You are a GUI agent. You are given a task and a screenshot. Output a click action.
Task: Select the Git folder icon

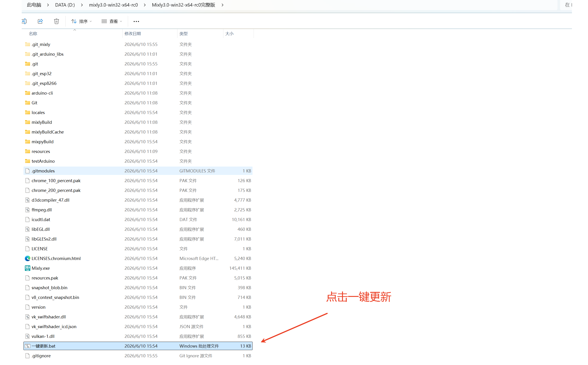tap(28, 103)
